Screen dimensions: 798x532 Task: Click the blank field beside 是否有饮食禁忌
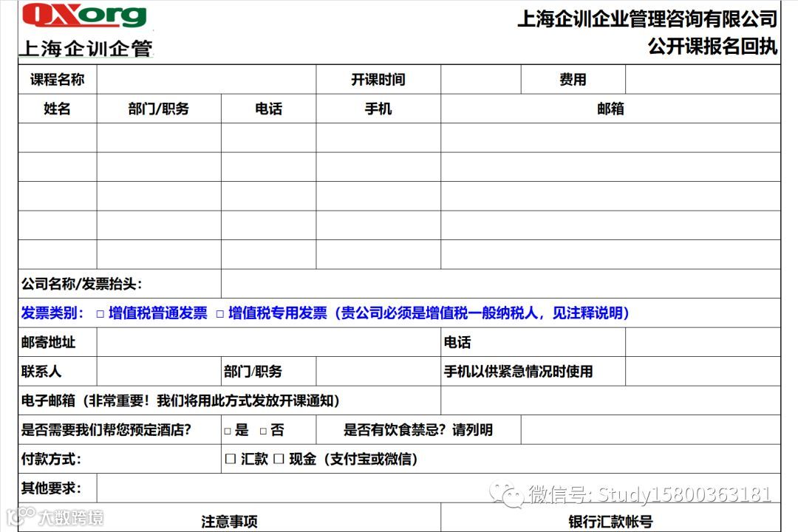click(x=651, y=430)
